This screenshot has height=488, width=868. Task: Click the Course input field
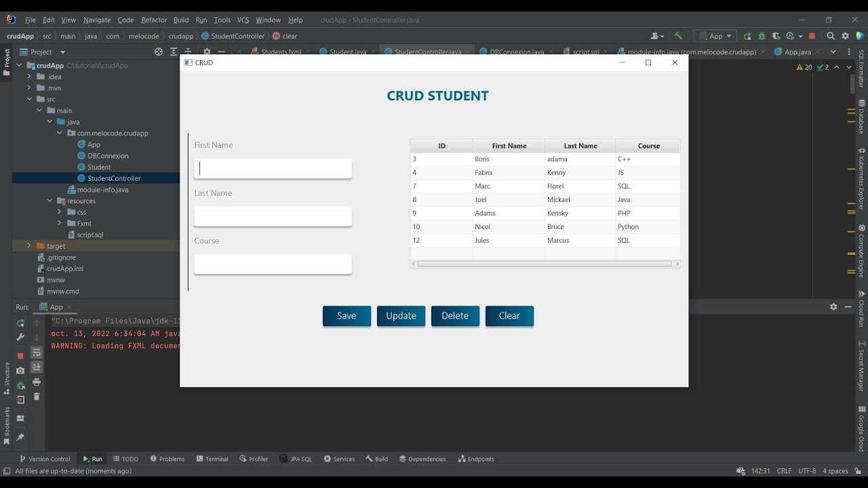point(273,264)
